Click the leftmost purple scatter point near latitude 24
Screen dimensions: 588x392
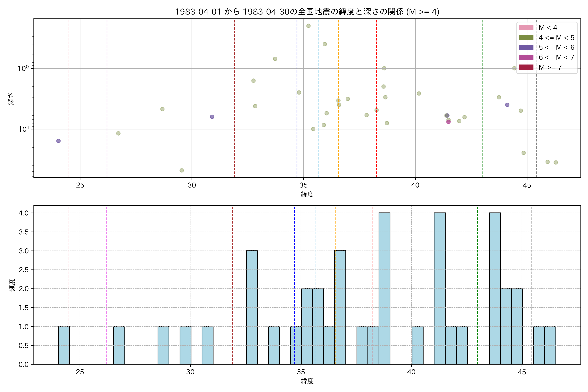(58, 141)
